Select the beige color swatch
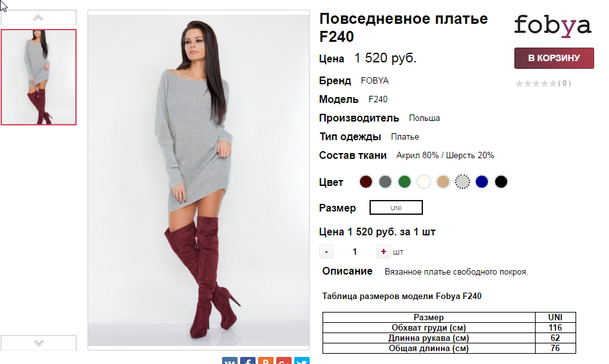609x364 pixels. 443,181
